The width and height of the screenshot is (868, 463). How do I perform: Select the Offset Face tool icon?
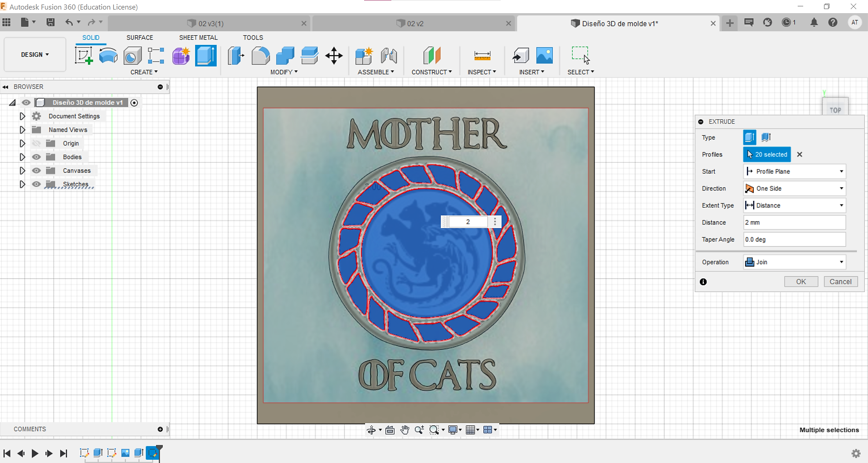click(x=310, y=56)
